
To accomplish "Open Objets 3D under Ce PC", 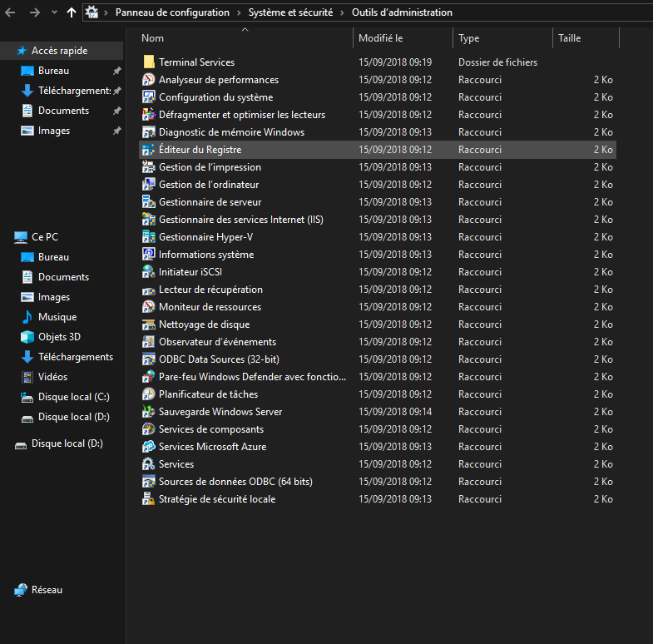I will click(x=60, y=337).
